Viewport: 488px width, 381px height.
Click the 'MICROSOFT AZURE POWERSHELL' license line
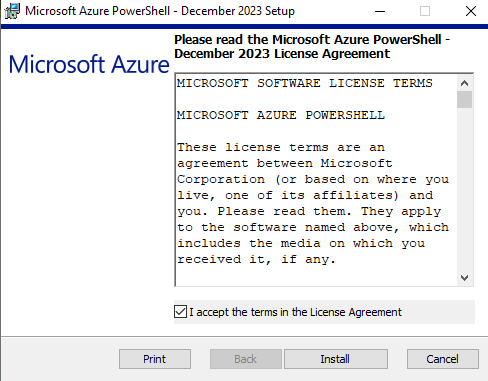click(281, 115)
